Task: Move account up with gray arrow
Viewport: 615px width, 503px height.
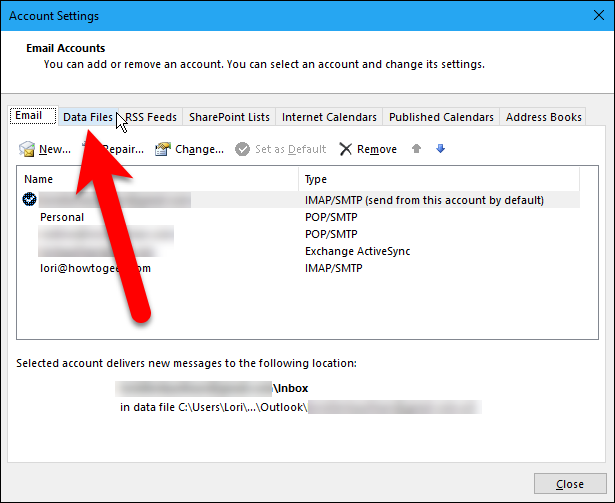Action: coord(417,149)
